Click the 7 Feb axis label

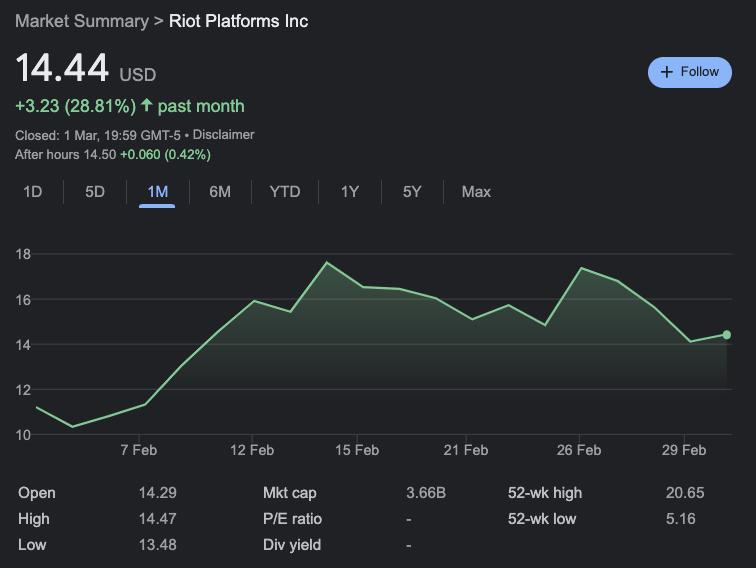pyautogui.click(x=139, y=450)
